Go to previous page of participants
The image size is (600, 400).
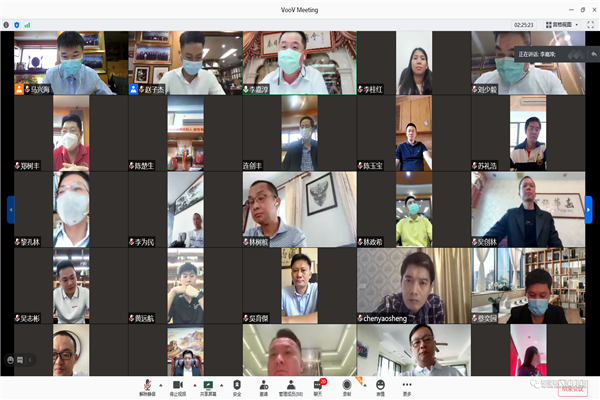pos(10,208)
